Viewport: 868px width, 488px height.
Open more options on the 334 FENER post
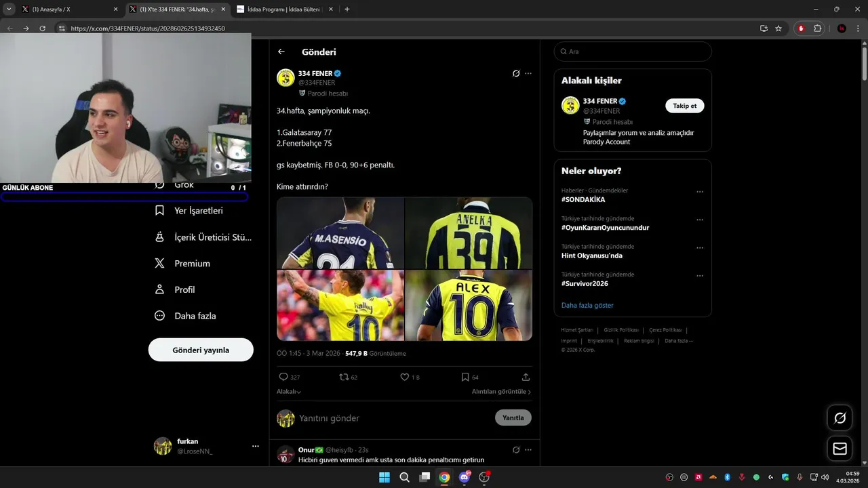[x=528, y=73]
